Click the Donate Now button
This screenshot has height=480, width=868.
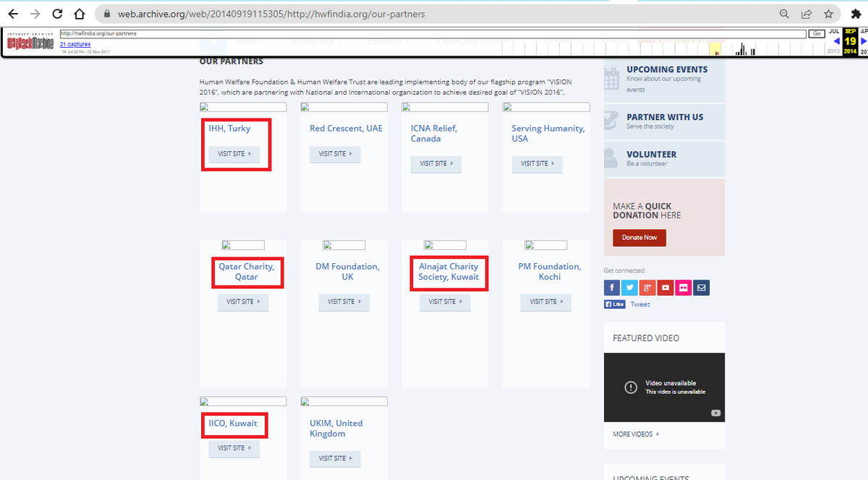pyautogui.click(x=639, y=237)
